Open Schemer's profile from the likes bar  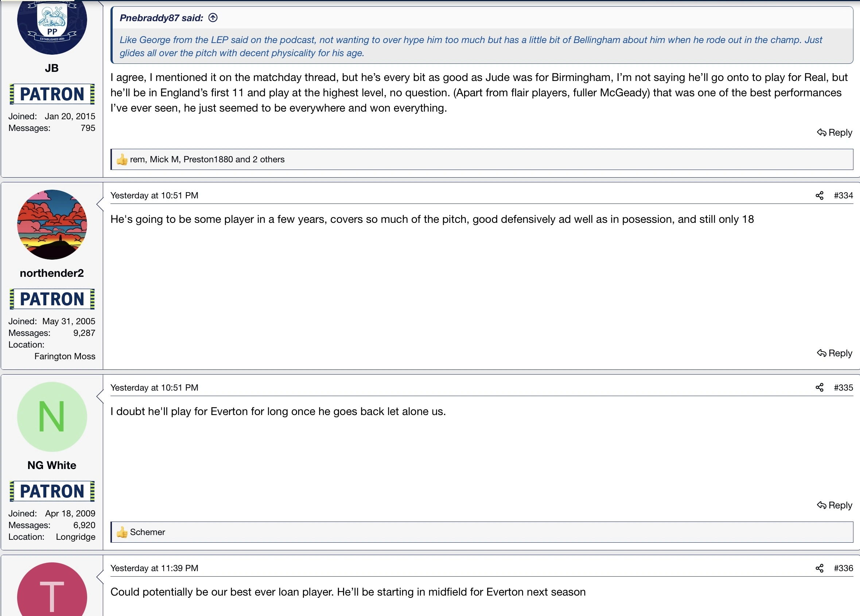(x=148, y=532)
